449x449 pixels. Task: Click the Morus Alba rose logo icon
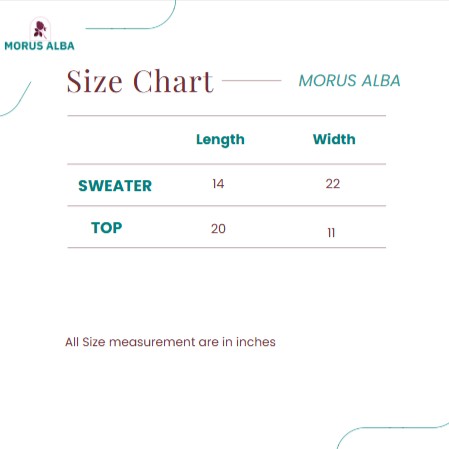coord(40,29)
